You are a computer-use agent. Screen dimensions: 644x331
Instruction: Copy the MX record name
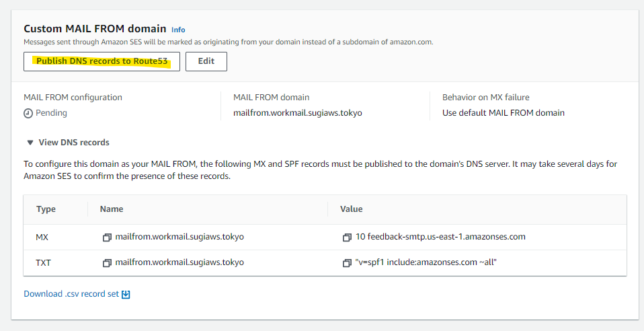[107, 237]
